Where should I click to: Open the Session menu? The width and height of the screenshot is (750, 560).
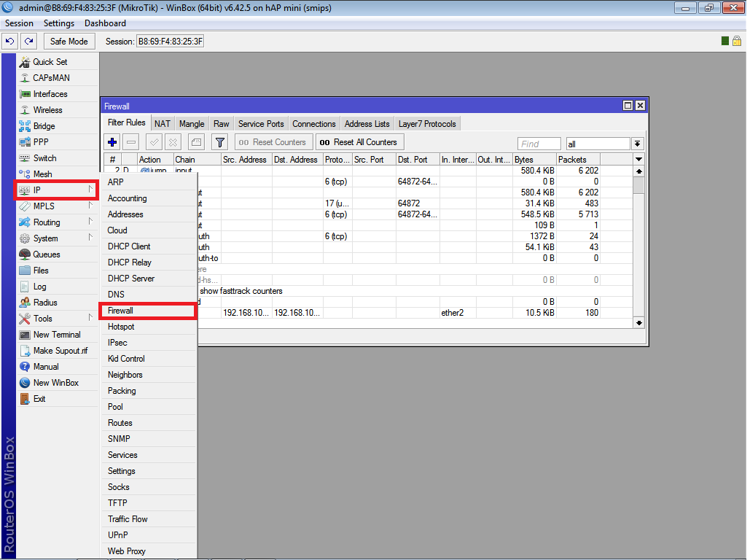(19, 23)
